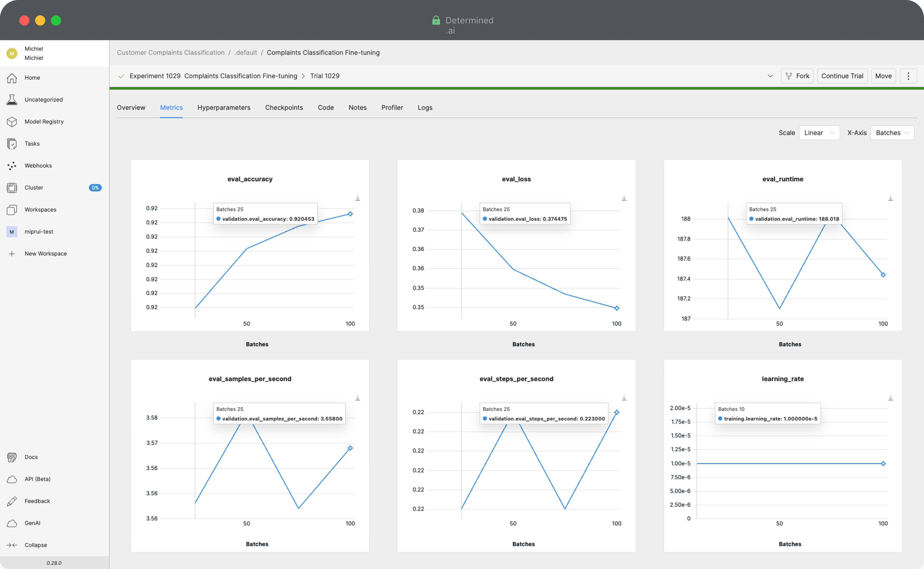
Task: Click the Continue Trial button
Action: tap(842, 76)
